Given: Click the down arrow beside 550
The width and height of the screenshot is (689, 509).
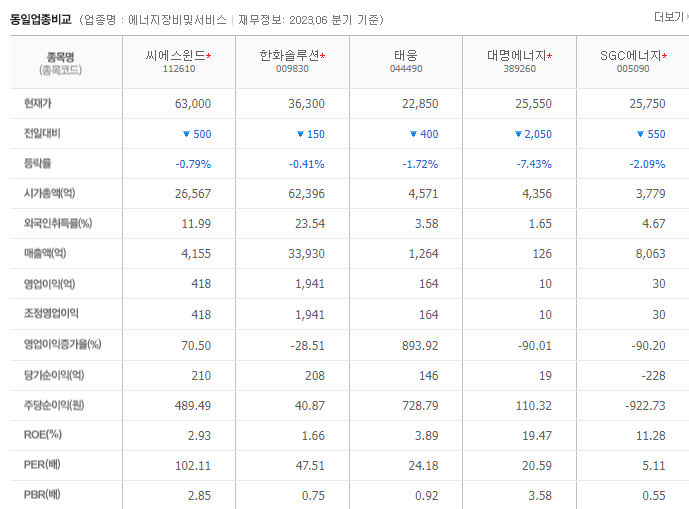Looking at the screenshot, I should pos(640,134).
